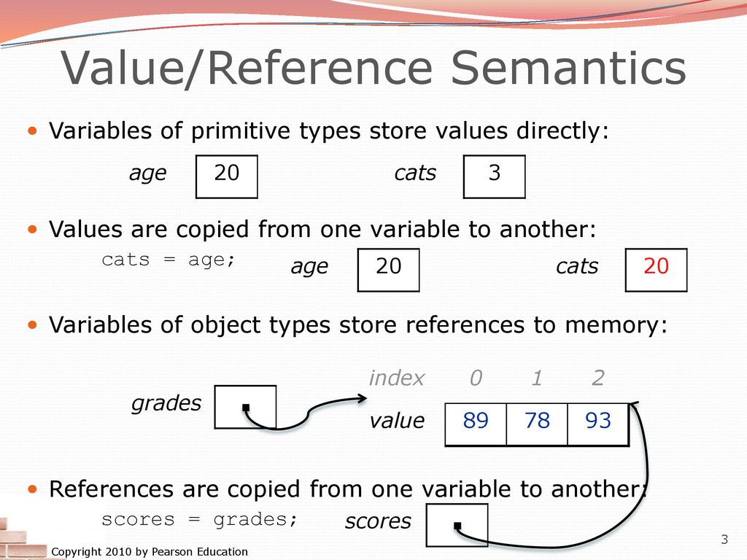Select array cell containing 93
This screenshot has height=560, width=747.
(598, 425)
